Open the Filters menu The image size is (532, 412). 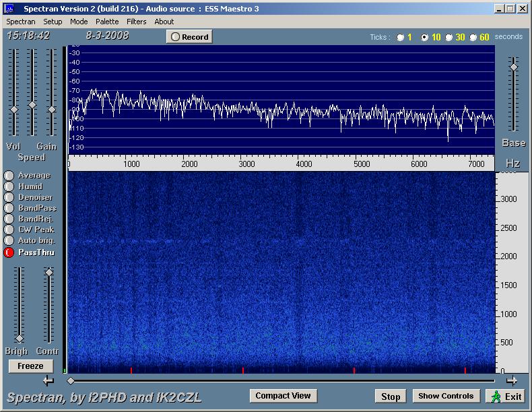(136, 22)
